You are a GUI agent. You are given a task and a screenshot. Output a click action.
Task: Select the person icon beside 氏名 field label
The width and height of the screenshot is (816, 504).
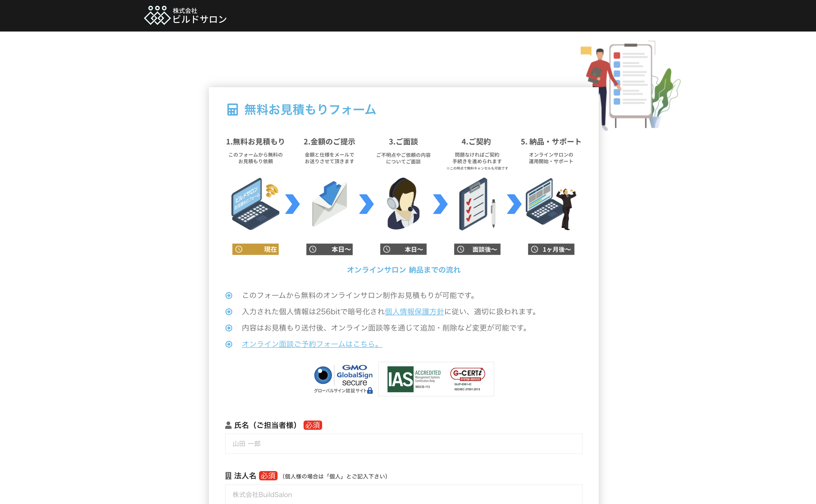[x=228, y=425]
